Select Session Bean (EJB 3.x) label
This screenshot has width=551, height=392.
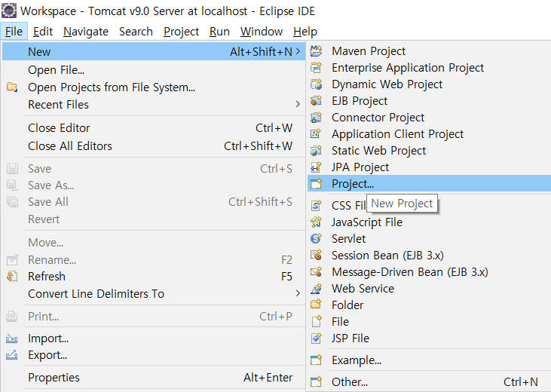[387, 255]
